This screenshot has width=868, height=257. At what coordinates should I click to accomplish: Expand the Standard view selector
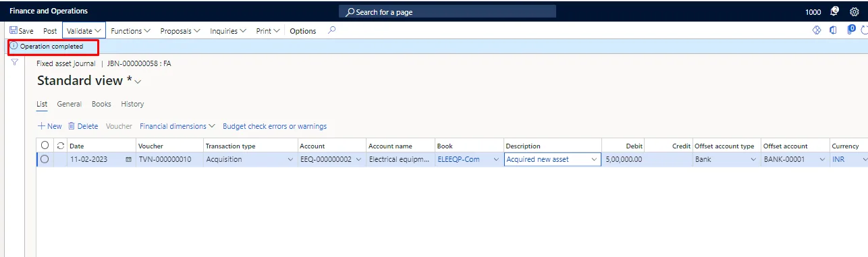138,82
